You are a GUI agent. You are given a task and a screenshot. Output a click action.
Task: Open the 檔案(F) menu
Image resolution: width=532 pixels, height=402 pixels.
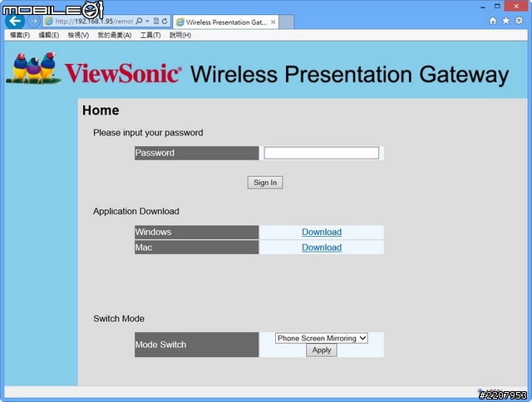pos(20,35)
